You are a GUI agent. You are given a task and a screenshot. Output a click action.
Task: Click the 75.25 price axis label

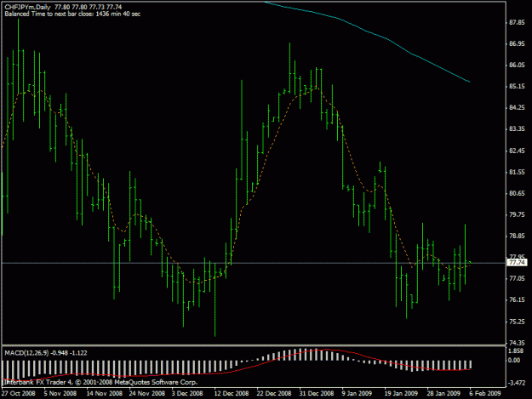tap(517, 322)
